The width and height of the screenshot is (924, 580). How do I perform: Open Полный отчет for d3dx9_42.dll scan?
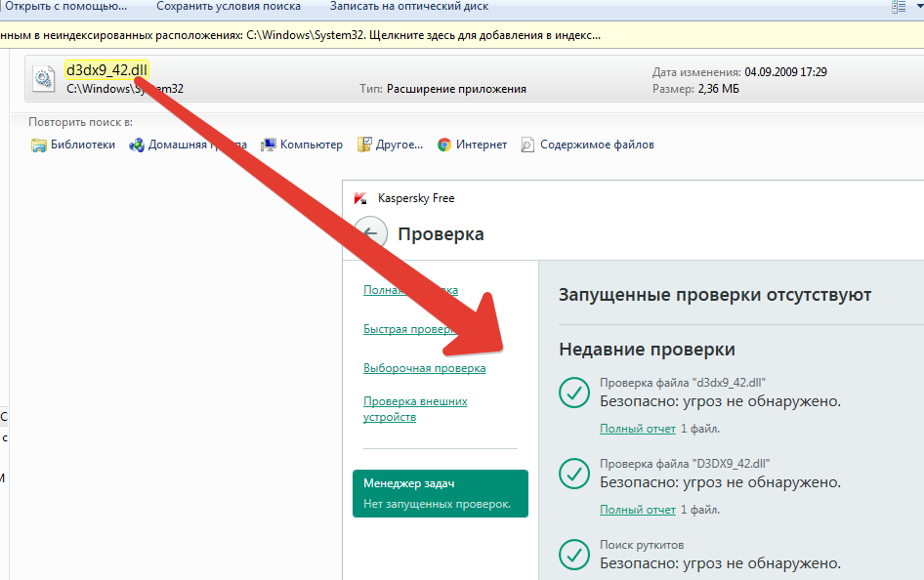pos(637,428)
